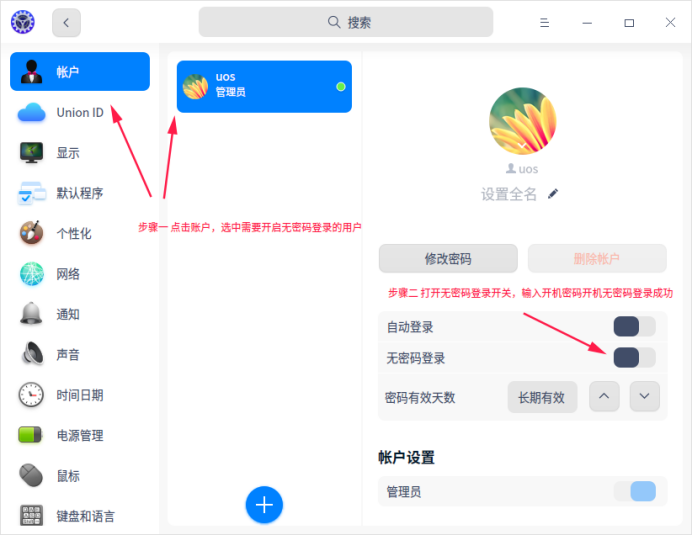Image resolution: width=692 pixels, height=535 pixels.
Task: Click the 鼠标 mouse icon
Action: 31,475
